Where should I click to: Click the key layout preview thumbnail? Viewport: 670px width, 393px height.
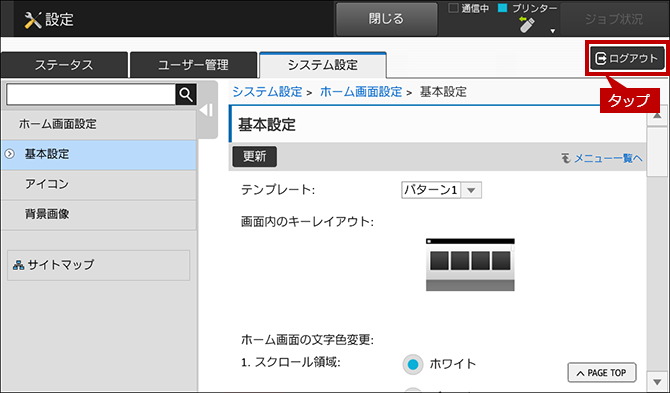pos(470,265)
